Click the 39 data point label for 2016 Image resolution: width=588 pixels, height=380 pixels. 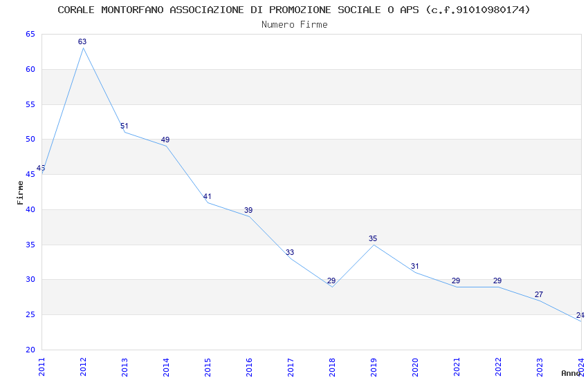coord(248,210)
